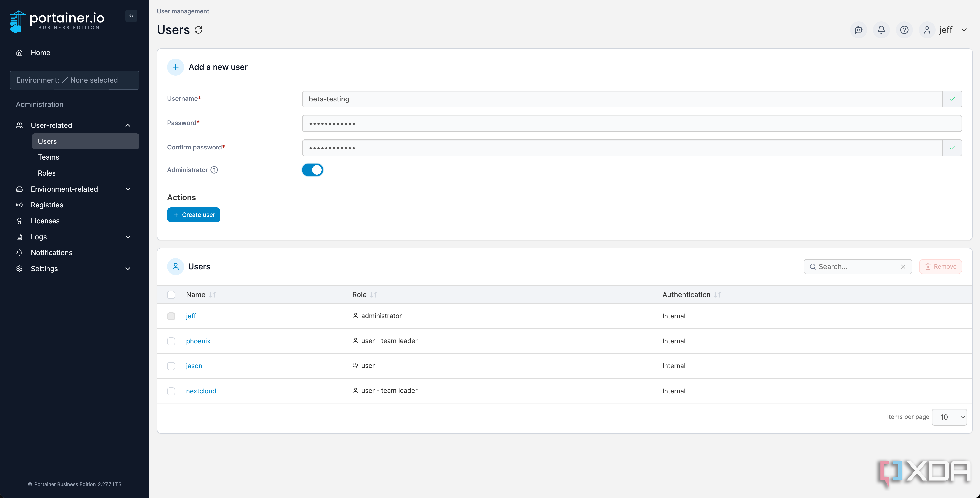
Task: Click the green check icon in the Confirm password field
Action: (952, 148)
